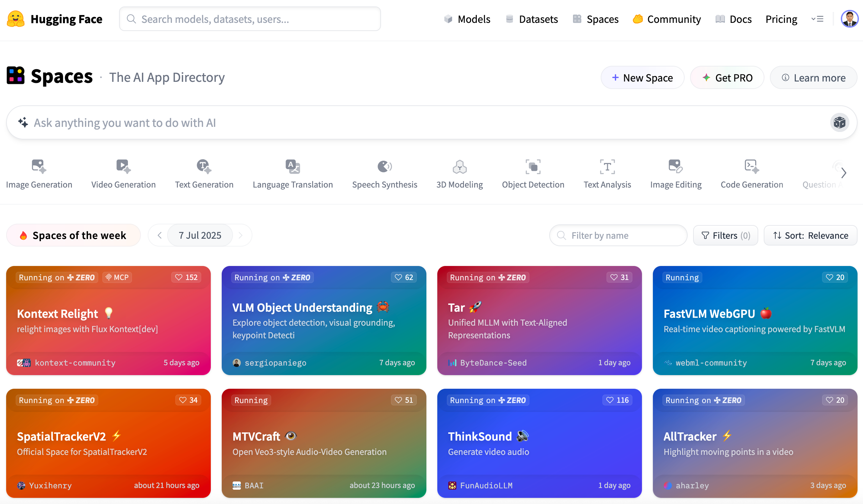Image resolution: width=863 pixels, height=504 pixels.
Task: Like Tar space heart 31
Action: (x=619, y=277)
